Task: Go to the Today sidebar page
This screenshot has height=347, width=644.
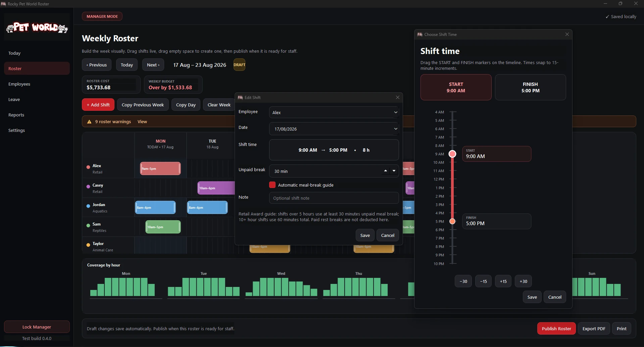Action: (37, 53)
